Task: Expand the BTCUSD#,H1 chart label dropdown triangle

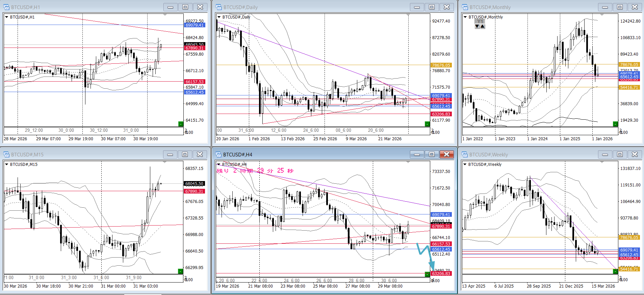Action: 6,17
